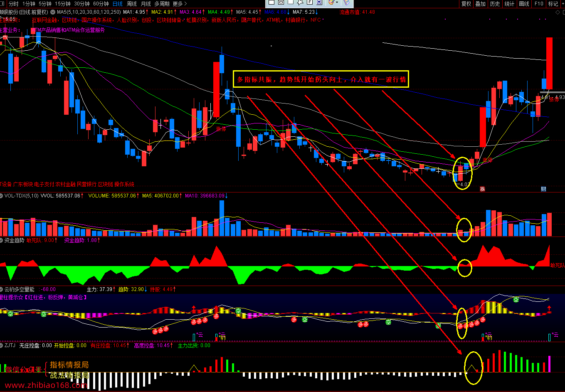Click the plus button next to 标记
Image resolution: width=565 pixels, height=392 pixels.
(x=562, y=4)
